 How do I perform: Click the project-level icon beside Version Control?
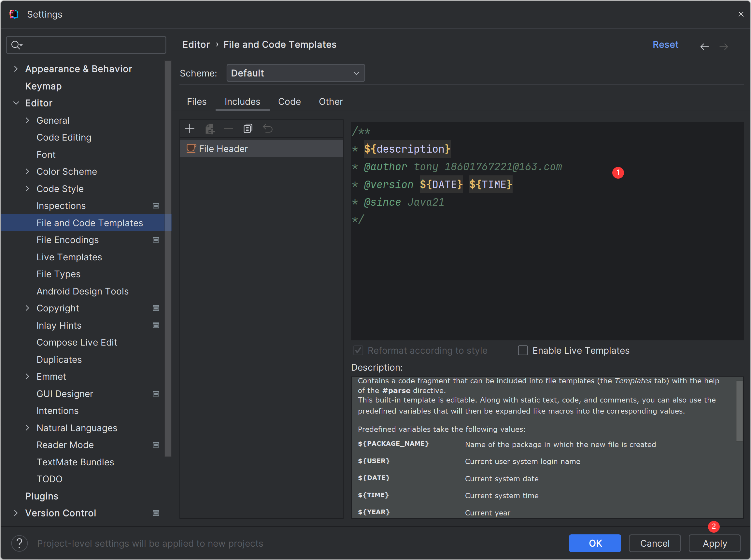pyautogui.click(x=156, y=513)
